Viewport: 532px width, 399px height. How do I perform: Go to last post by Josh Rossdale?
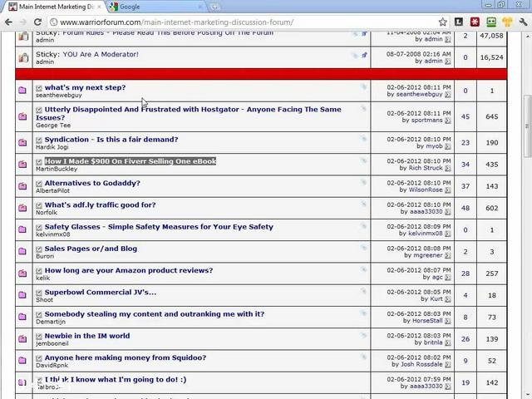(x=448, y=365)
